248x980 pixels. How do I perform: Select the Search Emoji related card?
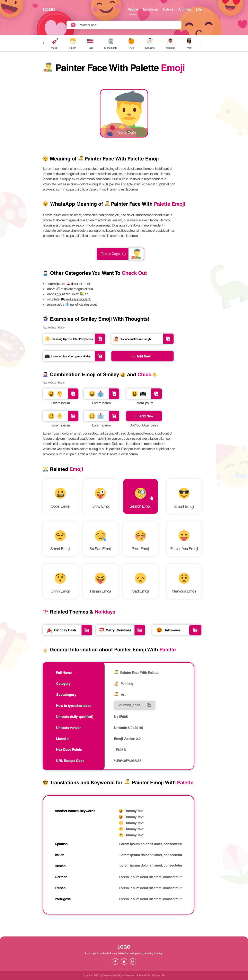(x=140, y=496)
